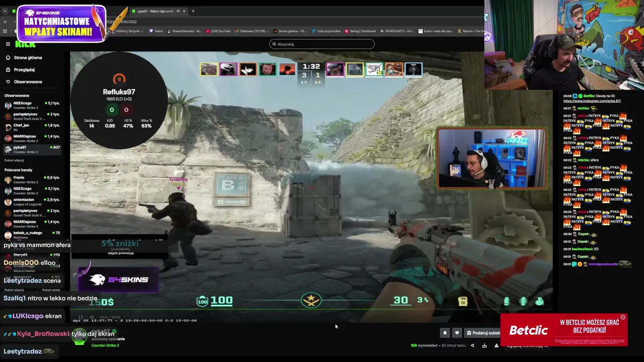Open Chef_jan IRL channel
The width and height of the screenshot is (644, 362).
pyautogui.click(x=33, y=127)
